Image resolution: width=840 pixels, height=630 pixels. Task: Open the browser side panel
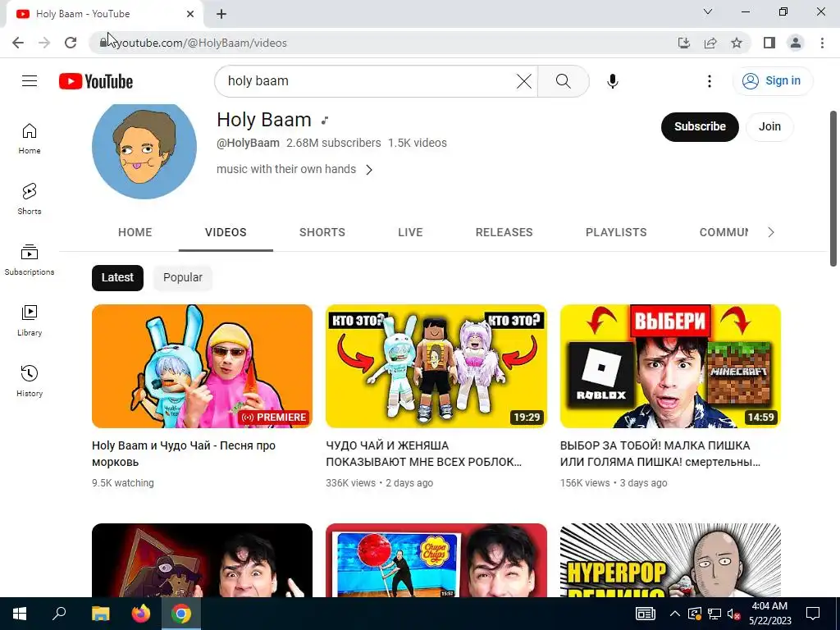pos(769,43)
